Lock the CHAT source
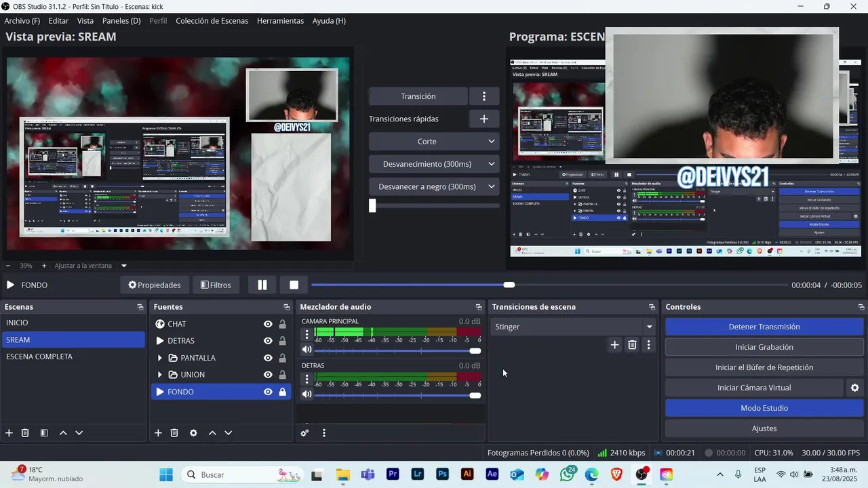868x488 pixels. tap(283, 324)
